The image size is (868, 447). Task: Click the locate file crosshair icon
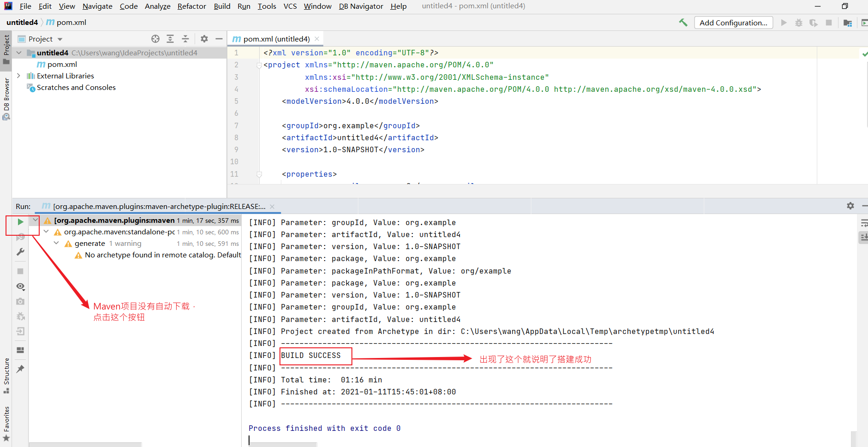pyautogui.click(x=155, y=39)
